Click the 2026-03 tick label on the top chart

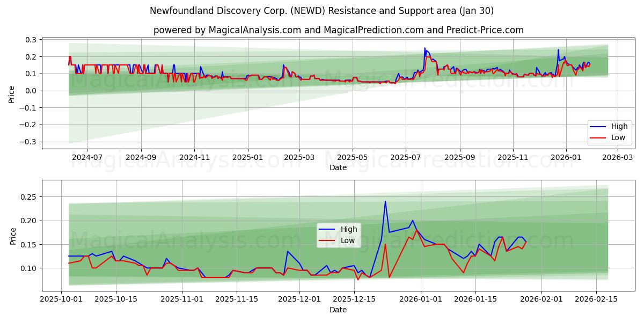pyautogui.click(x=617, y=158)
